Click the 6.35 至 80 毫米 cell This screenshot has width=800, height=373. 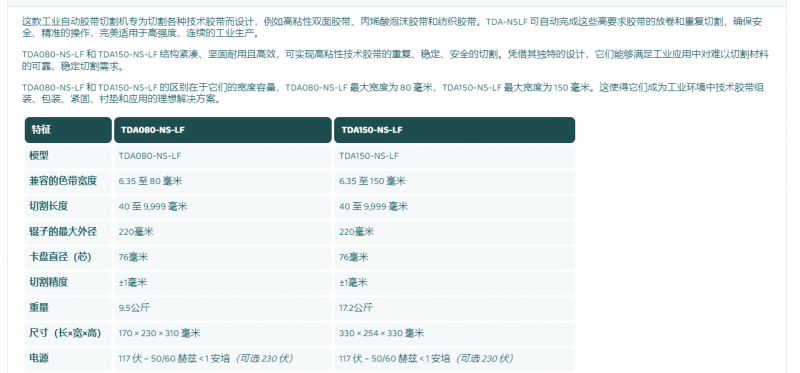coord(222,181)
